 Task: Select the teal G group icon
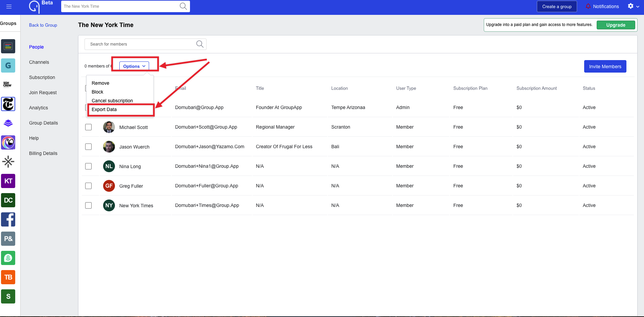tap(8, 65)
